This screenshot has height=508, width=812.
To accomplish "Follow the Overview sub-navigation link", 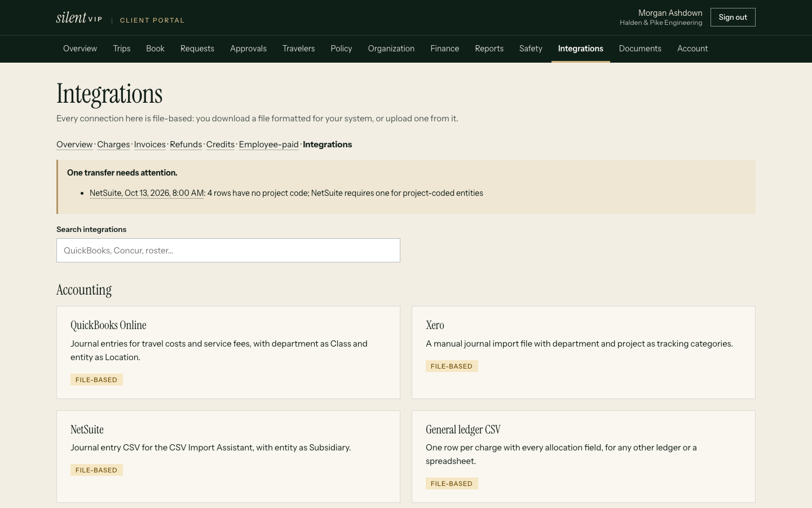I will pos(74,144).
